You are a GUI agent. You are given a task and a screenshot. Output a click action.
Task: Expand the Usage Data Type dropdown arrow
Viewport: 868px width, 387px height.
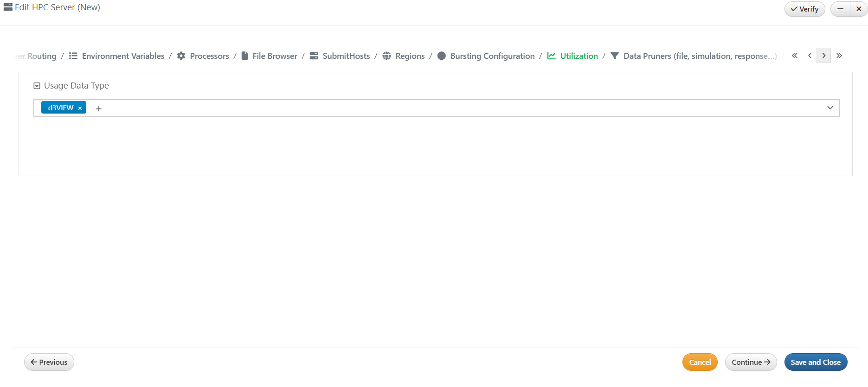click(x=830, y=108)
